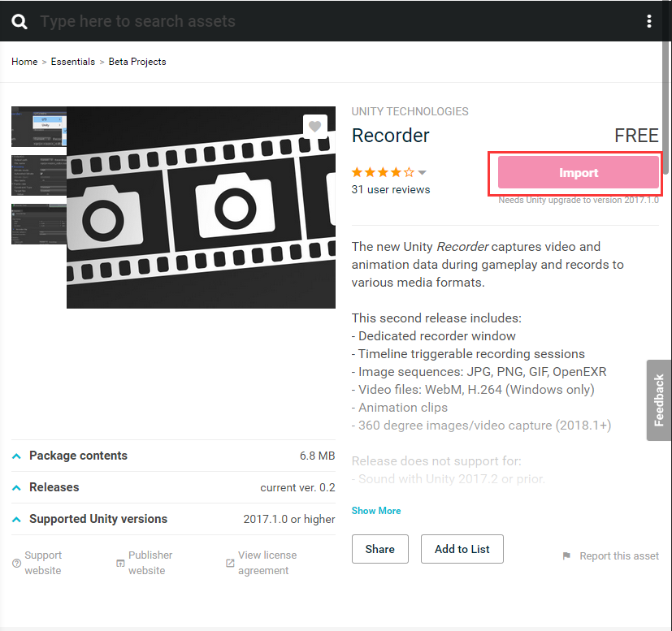Click the Report this asset flag icon

coord(566,555)
